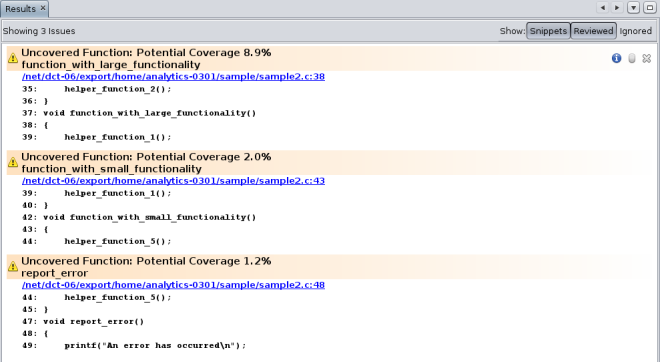Open info icon for first issue
The width and height of the screenshot is (660, 362).
pyautogui.click(x=617, y=58)
